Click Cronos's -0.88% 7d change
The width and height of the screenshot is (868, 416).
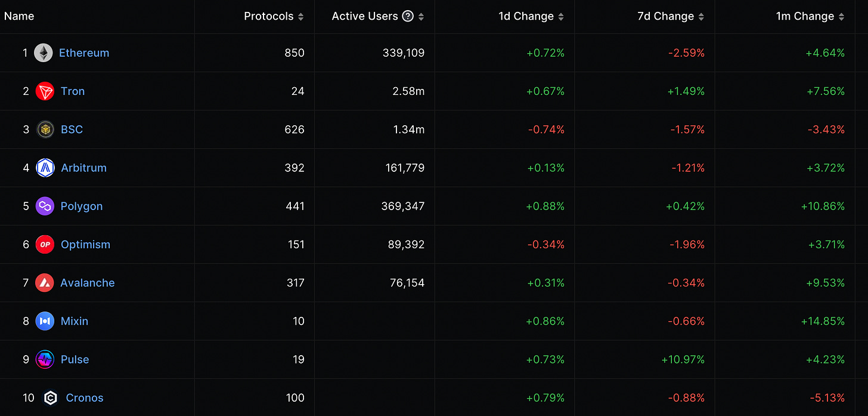pyautogui.click(x=687, y=397)
